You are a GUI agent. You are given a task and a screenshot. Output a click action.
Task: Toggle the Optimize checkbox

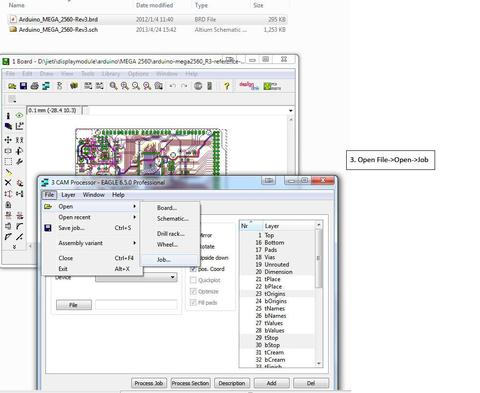193,291
